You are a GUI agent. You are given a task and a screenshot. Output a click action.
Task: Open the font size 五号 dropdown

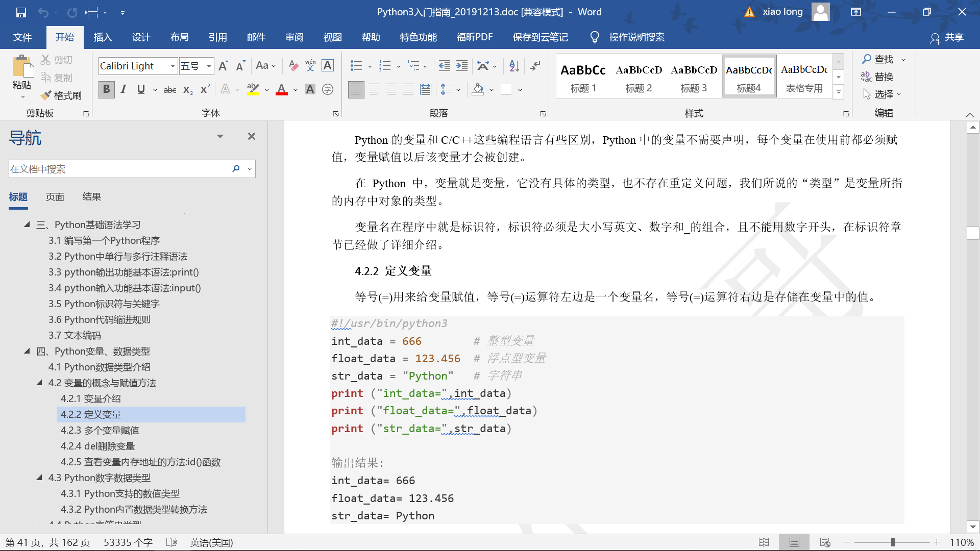209,66
